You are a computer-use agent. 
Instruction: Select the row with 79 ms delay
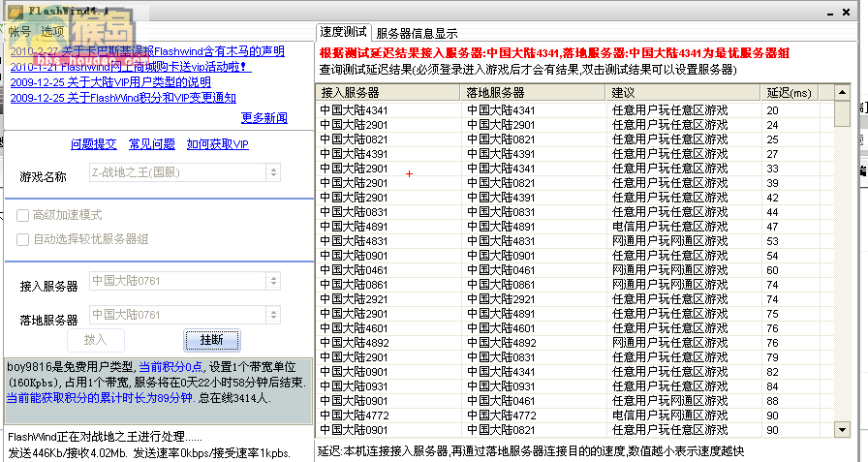click(x=574, y=357)
